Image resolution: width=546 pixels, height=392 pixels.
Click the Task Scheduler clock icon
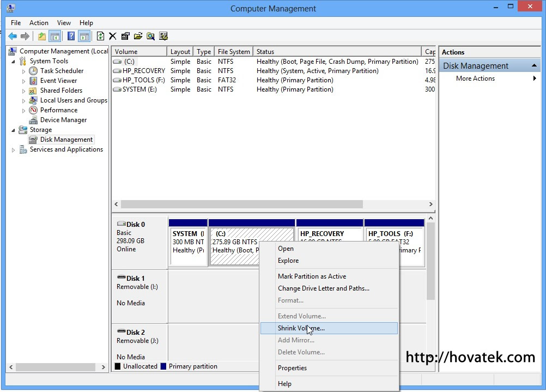tap(33, 71)
